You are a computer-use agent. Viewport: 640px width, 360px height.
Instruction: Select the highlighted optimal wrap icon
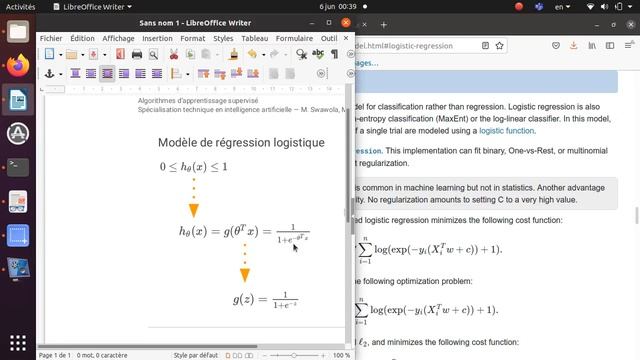[x=107, y=73]
